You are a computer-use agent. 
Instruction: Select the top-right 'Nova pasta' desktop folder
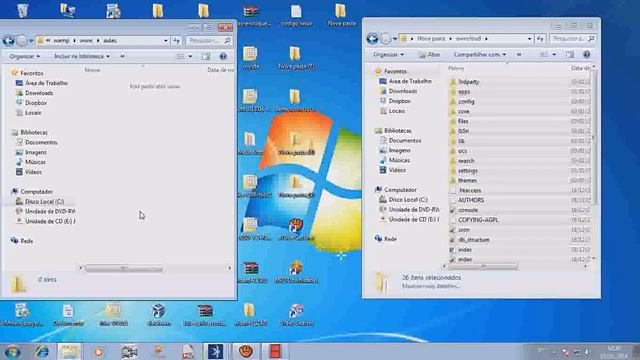coord(341,16)
